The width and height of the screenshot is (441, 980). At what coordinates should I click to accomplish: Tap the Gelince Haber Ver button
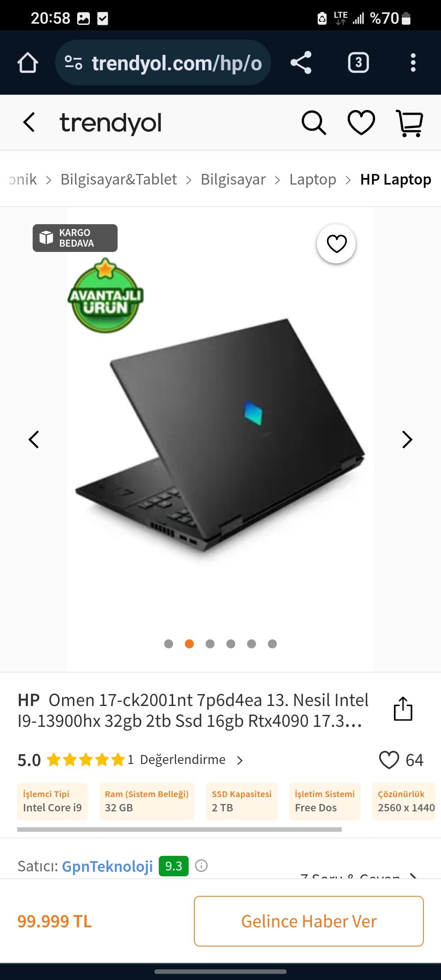pos(309,921)
